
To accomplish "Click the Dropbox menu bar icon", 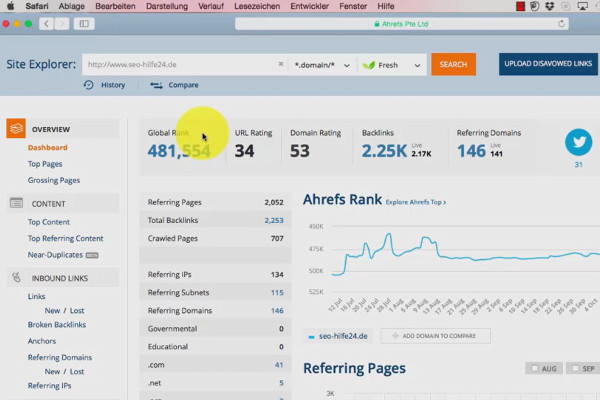I will (x=549, y=6).
